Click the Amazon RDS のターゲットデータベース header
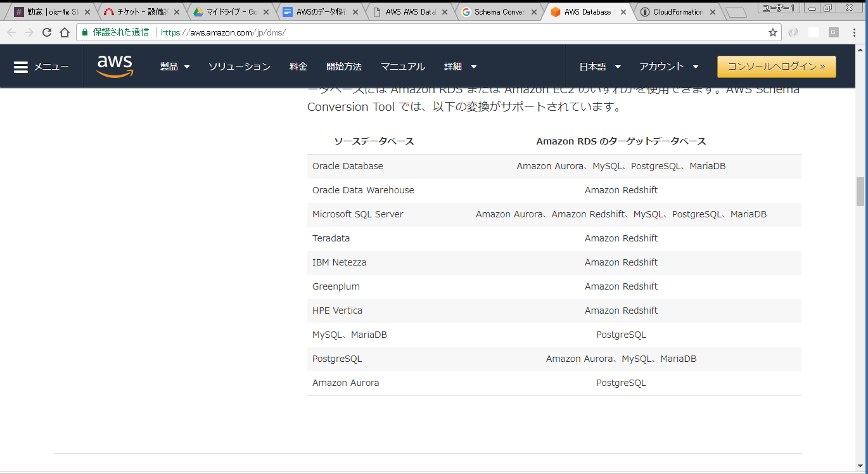This screenshot has width=868, height=474. (x=621, y=141)
